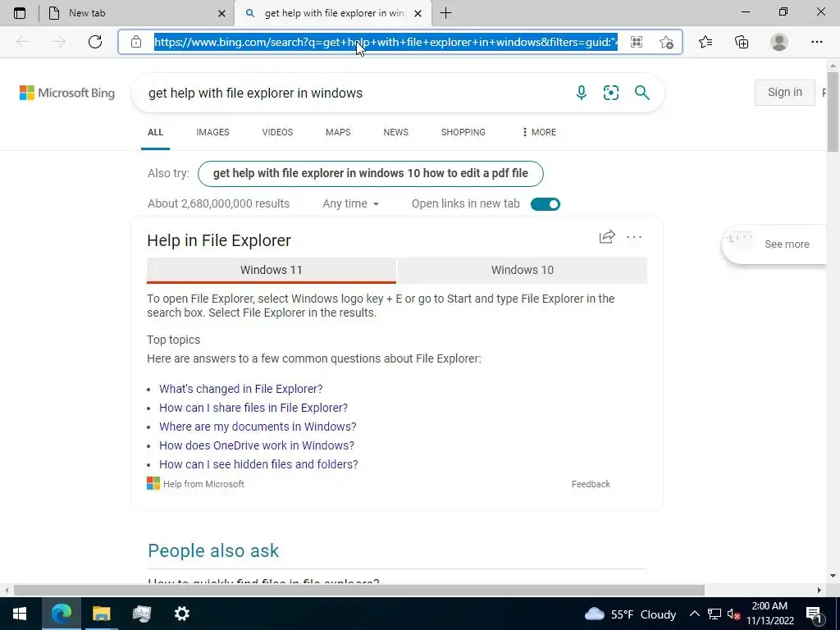
Task: Switch to IMAGES results
Action: [x=212, y=132]
